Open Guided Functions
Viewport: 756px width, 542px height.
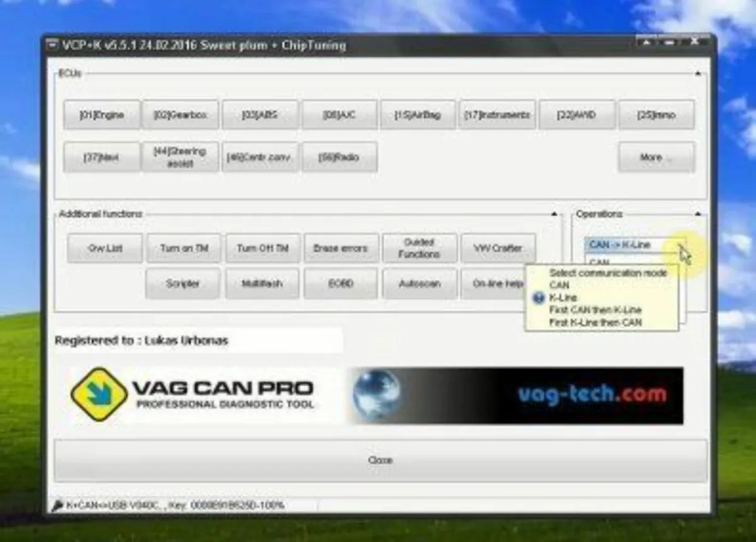pyautogui.click(x=420, y=248)
